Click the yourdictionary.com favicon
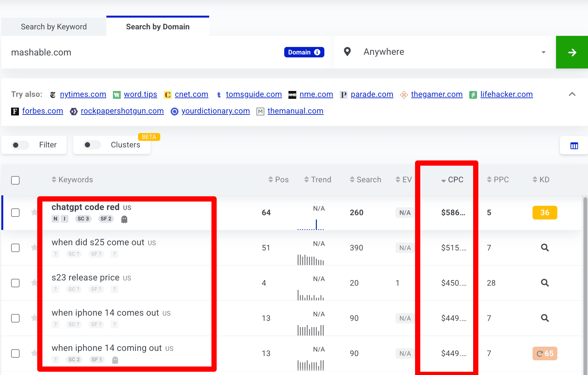The image size is (588, 375). point(175,112)
